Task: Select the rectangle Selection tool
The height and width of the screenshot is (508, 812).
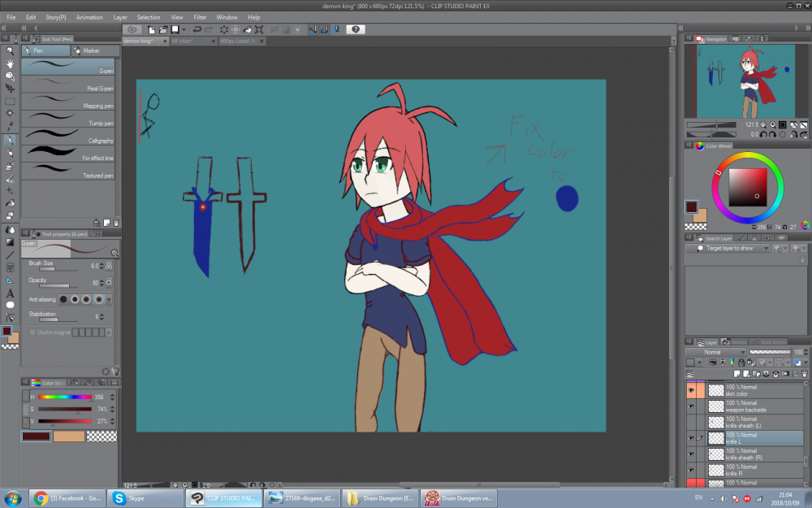Action: (x=10, y=102)
